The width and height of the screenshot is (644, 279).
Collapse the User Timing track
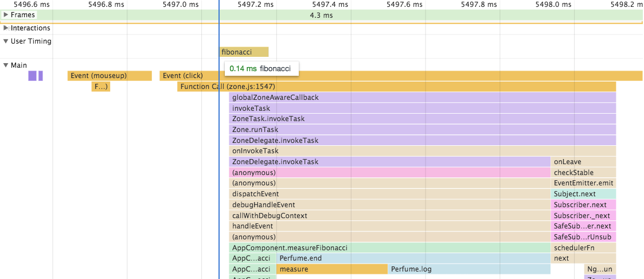5,41
